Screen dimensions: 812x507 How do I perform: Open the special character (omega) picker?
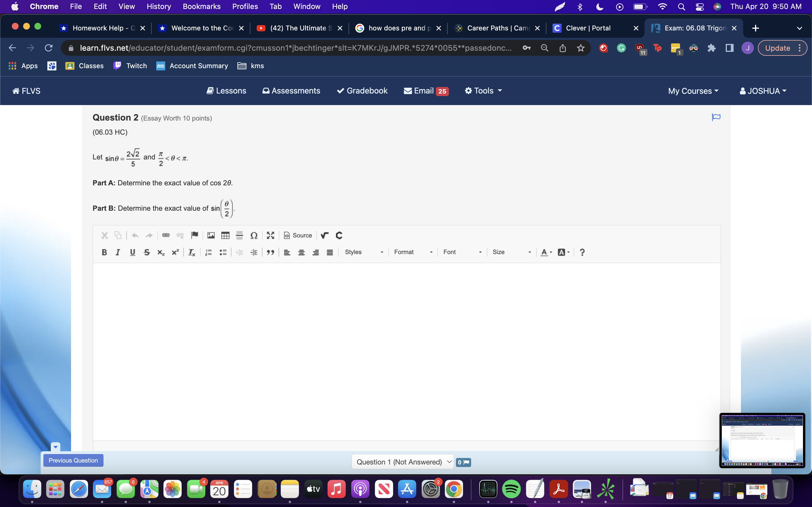coord(254,236)
